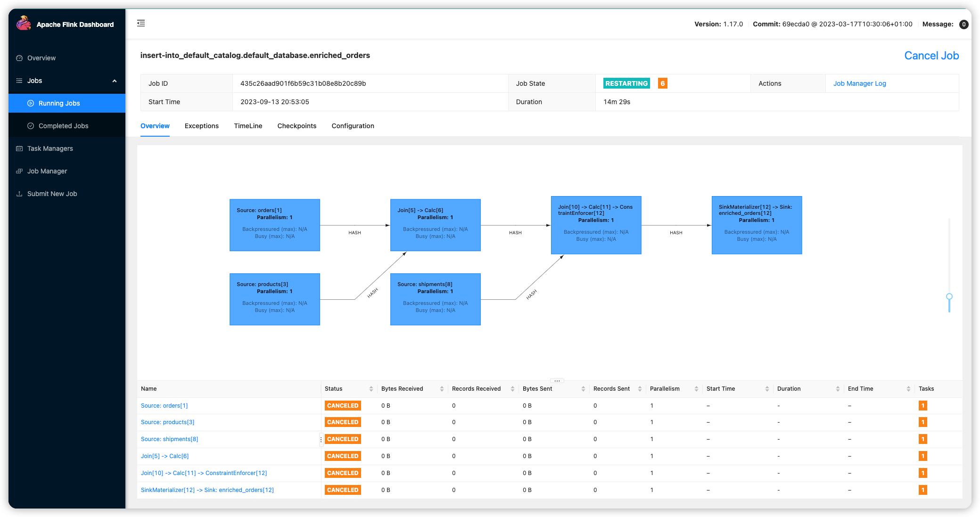The width and height of the screenshot is (980, 517).
Task: Select the Source: shipments[8] graph node
Action: click(435, 299)
